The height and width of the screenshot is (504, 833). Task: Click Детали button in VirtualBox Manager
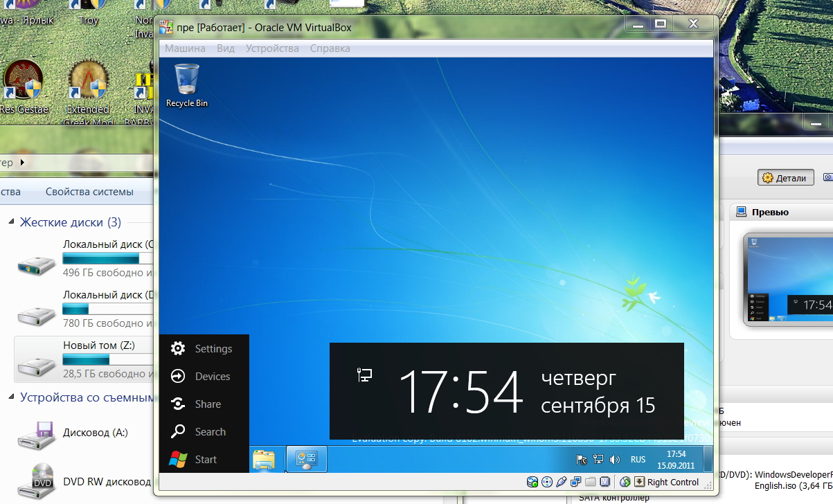tap(785, 178)
